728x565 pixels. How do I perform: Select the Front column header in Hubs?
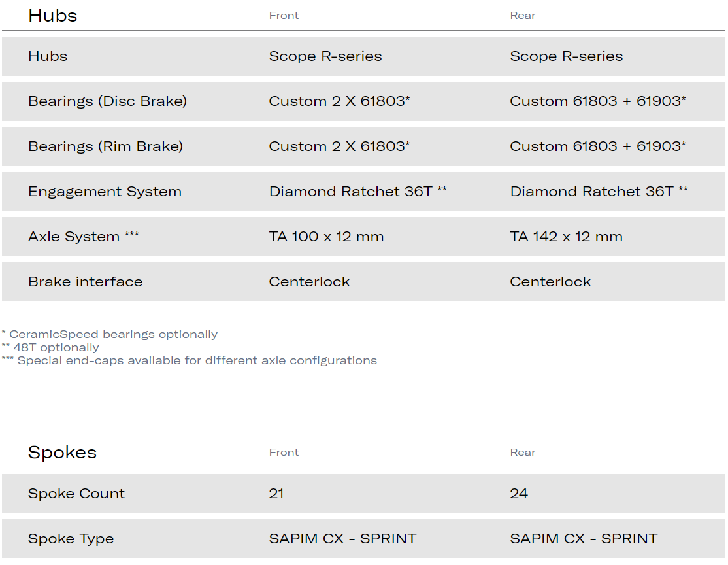(x=284, y=16)
